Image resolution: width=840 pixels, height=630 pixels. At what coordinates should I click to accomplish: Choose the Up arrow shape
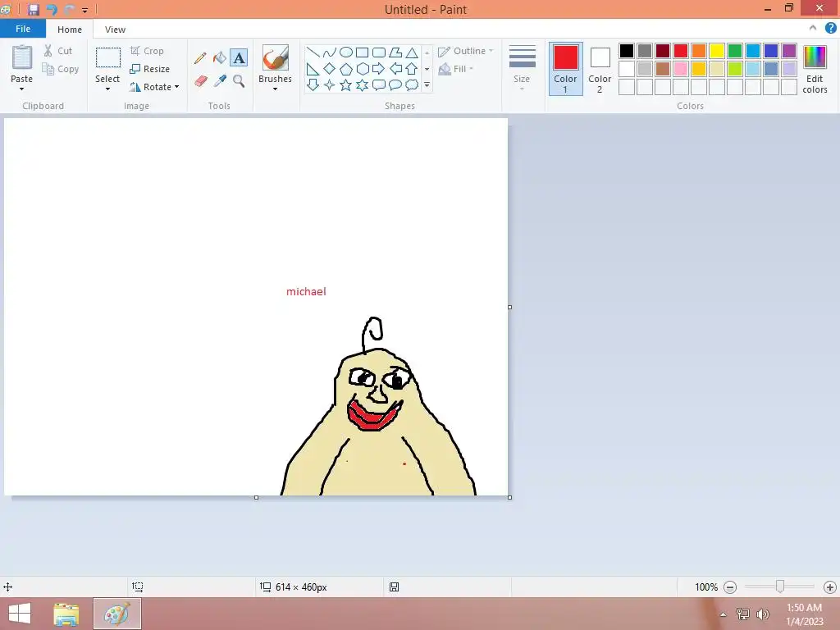click(x=412, y=69)
